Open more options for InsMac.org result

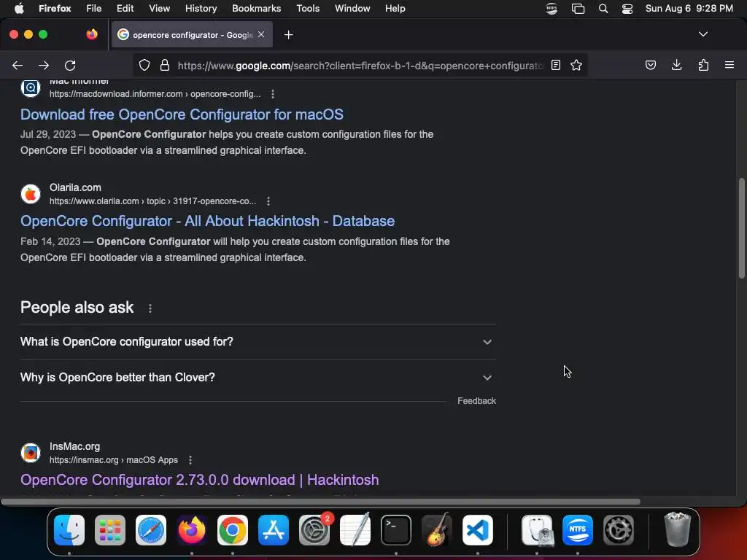(190, 460)
